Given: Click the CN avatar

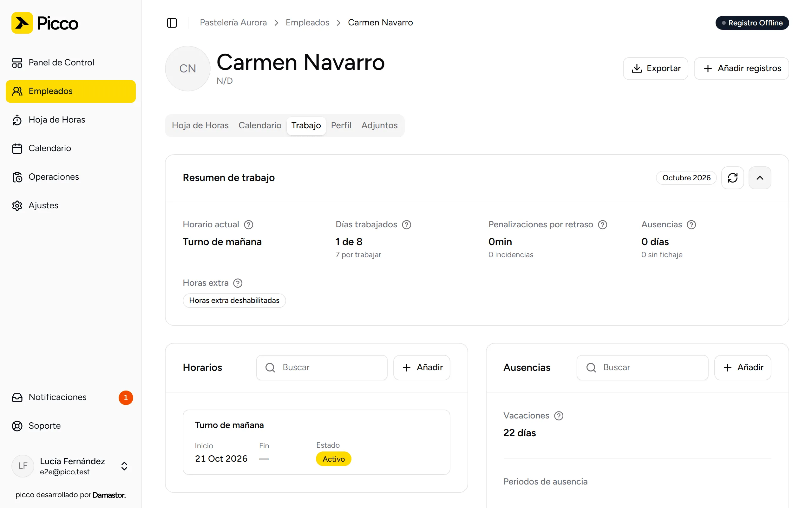Looking at the screenshot, I should coord(187,69).
